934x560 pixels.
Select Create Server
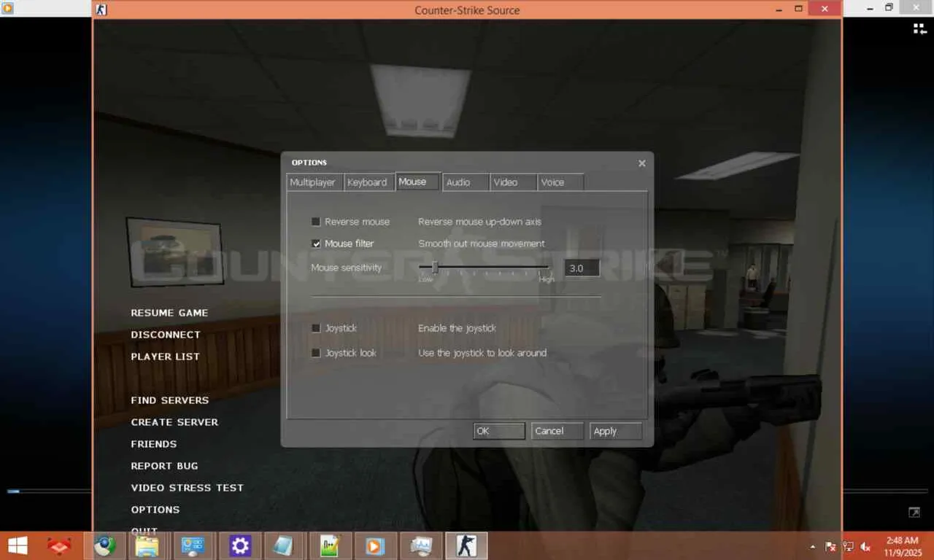pyautogui.click(x=174, y=422)
